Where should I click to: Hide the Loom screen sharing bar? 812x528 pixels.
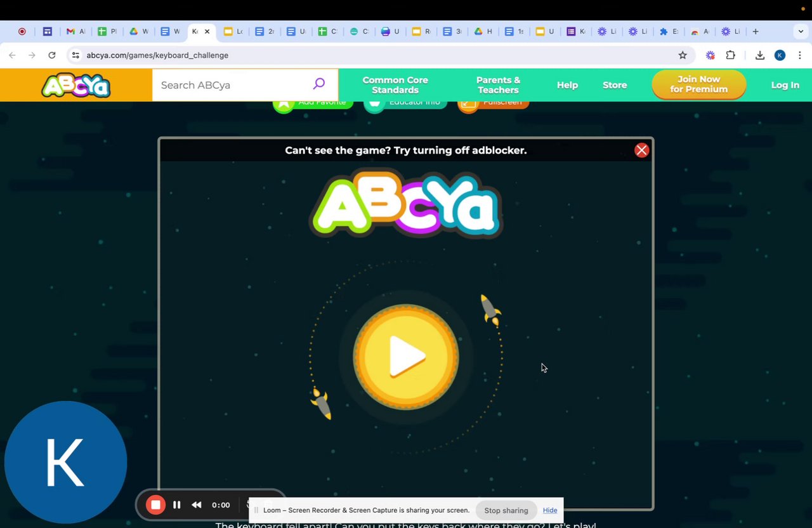(550, 510)
